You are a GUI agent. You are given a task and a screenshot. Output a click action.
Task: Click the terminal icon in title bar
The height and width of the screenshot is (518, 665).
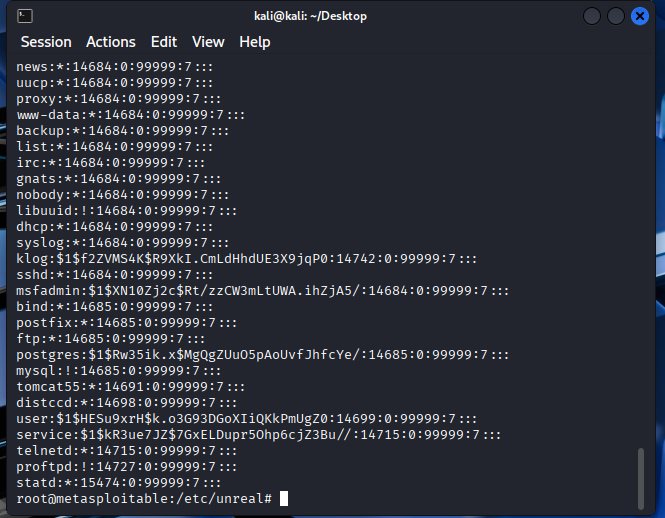pos(25,16)
